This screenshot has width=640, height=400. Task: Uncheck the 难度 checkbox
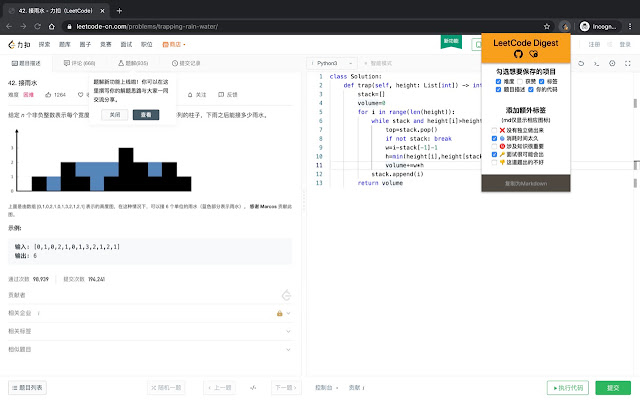[x=498, y=82]
